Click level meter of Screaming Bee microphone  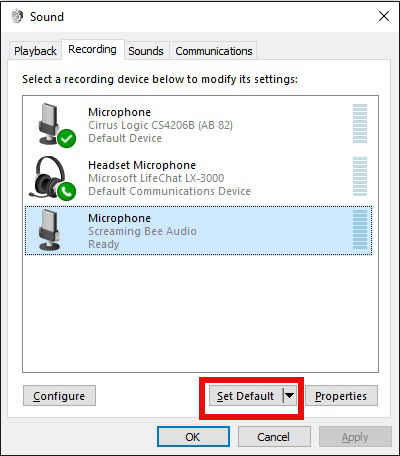point(360,230)
